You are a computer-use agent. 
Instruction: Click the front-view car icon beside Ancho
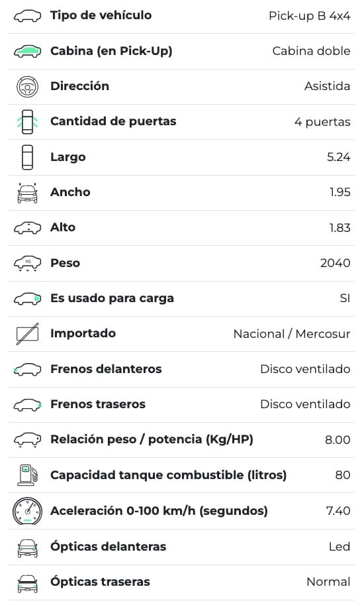pyautogui.click(x=27, y=192)
